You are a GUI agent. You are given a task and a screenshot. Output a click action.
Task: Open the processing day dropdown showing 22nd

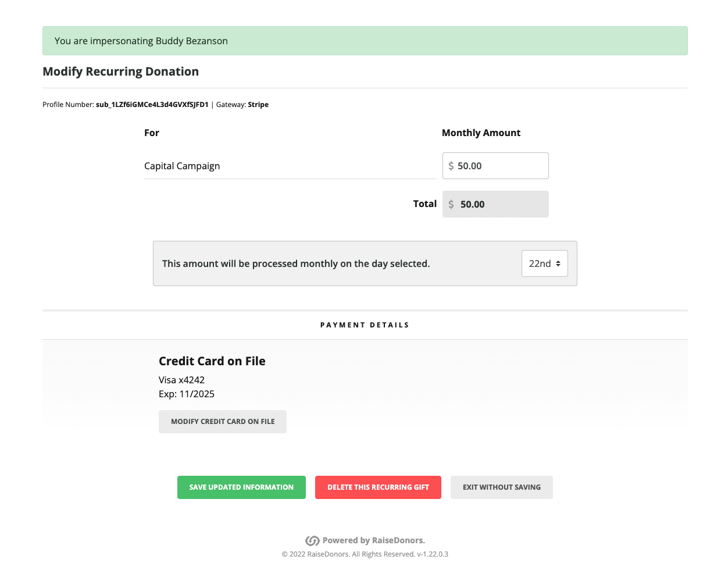(x=544, y=263)
